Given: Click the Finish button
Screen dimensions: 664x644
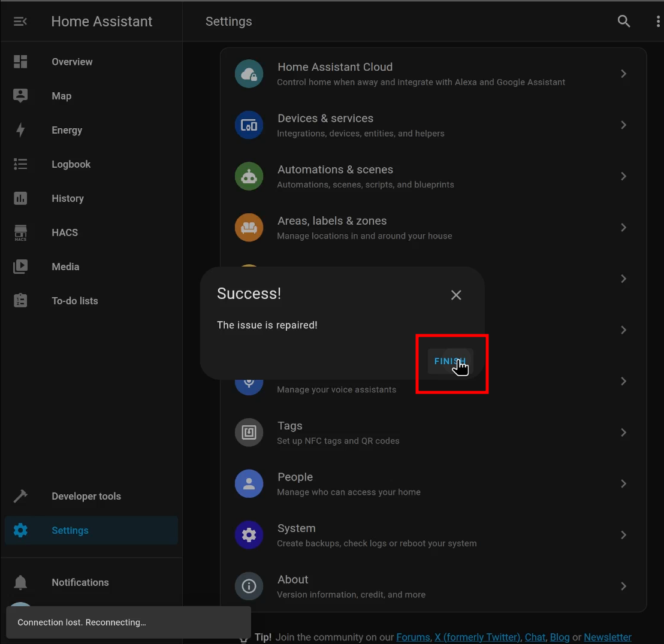Looking at the screenshot, I should tap(450, 361).
